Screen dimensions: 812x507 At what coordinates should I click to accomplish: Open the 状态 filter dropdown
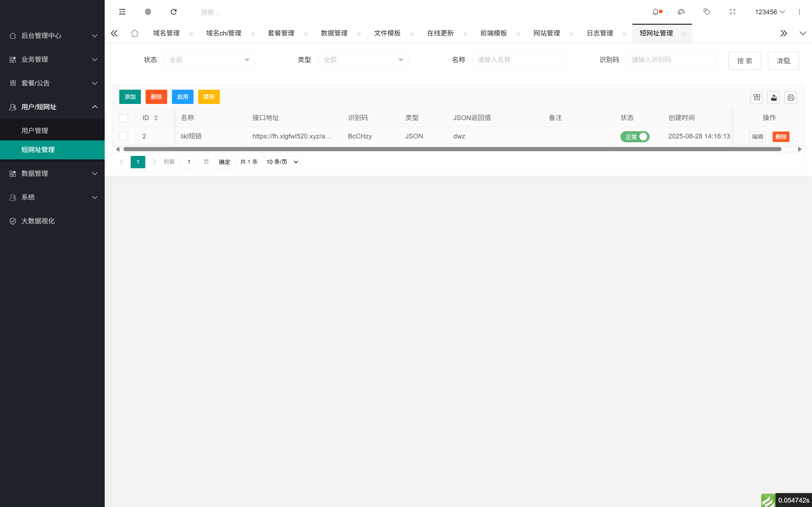click(x=209, y=60)
